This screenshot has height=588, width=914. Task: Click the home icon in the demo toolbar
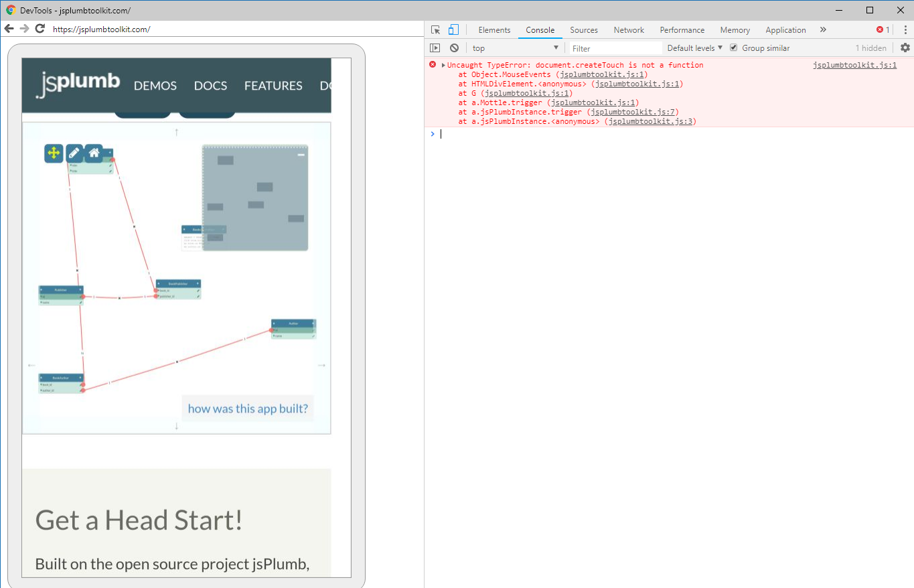(x=94, y=153)
